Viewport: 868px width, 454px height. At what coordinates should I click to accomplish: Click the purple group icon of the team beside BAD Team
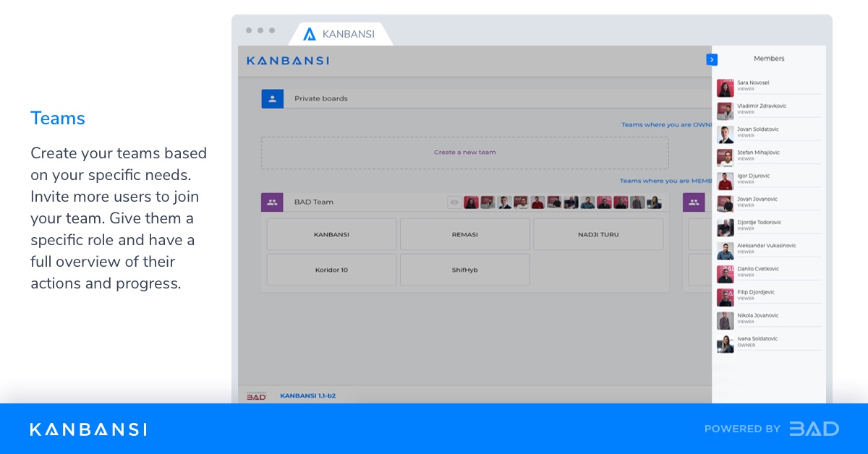tap(694, 202)
